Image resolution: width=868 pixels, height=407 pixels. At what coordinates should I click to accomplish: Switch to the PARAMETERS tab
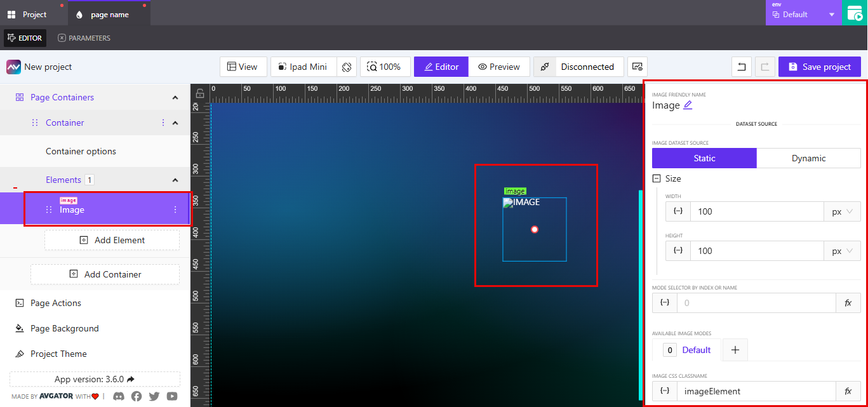(83, 37)
